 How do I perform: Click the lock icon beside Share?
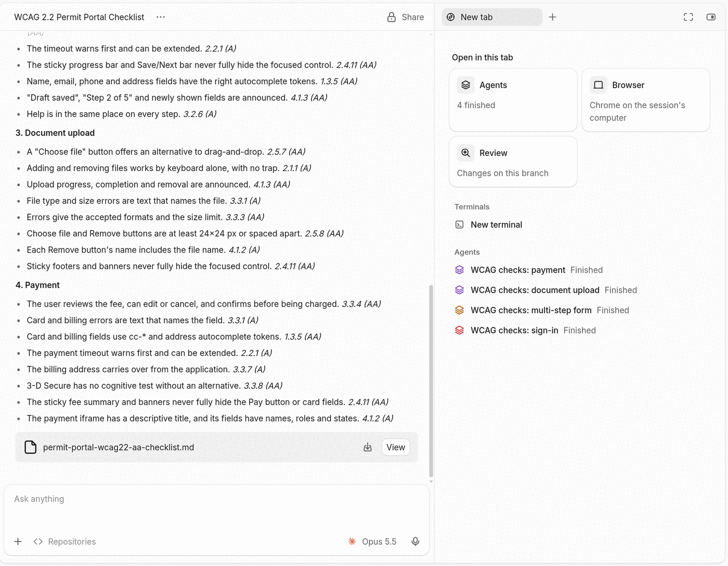392,17
